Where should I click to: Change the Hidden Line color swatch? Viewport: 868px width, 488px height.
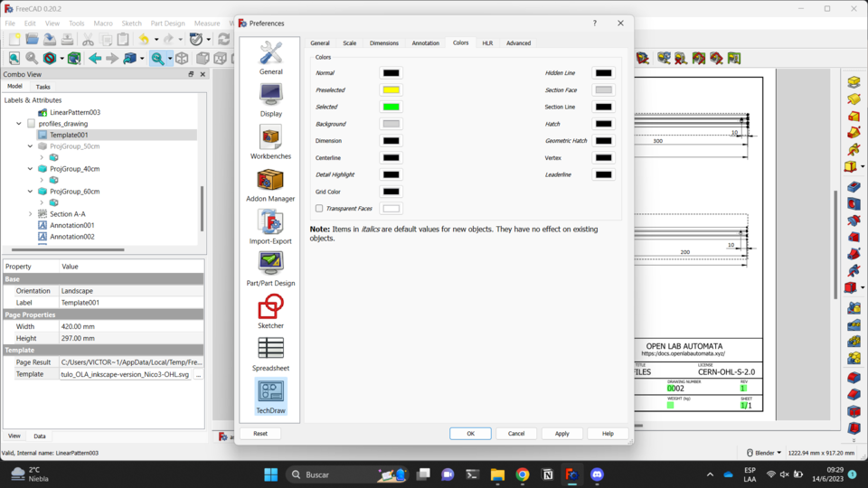pos(603,73)
